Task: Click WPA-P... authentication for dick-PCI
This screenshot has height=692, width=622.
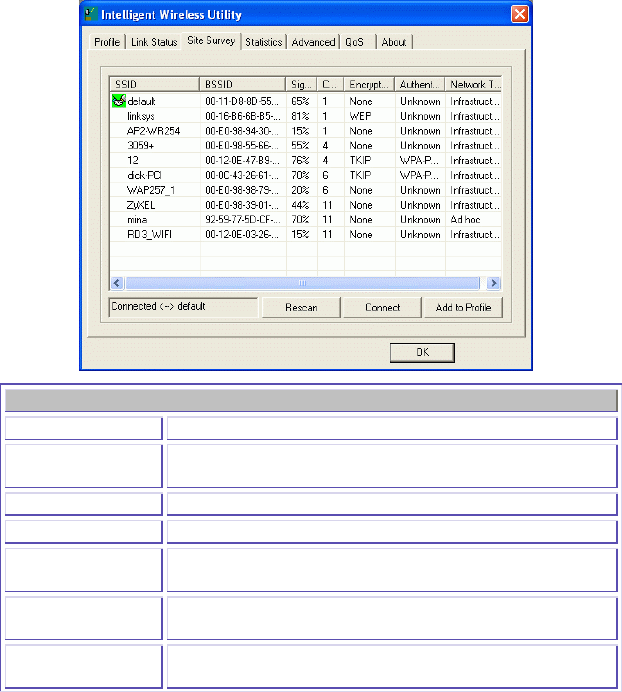Action: click(419, 175)
